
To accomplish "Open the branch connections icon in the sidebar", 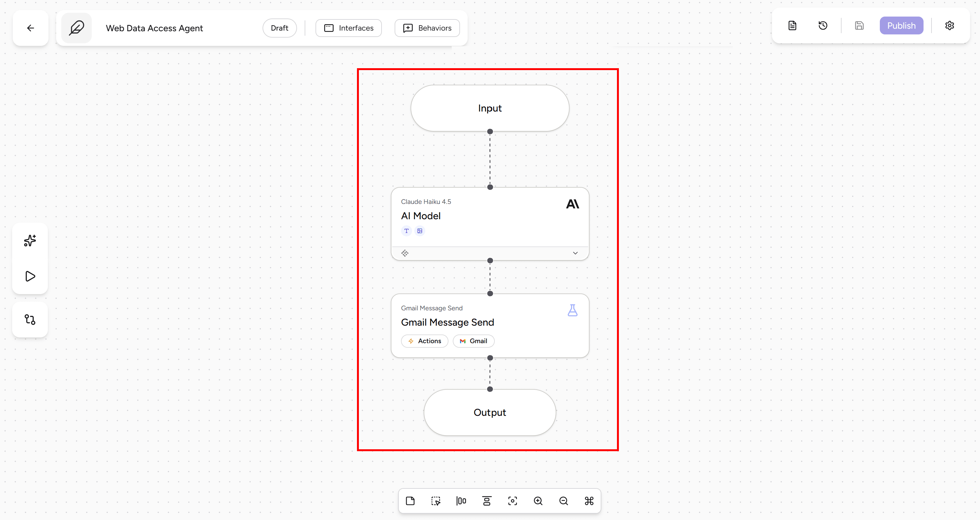I will click(x=30, y=319).
